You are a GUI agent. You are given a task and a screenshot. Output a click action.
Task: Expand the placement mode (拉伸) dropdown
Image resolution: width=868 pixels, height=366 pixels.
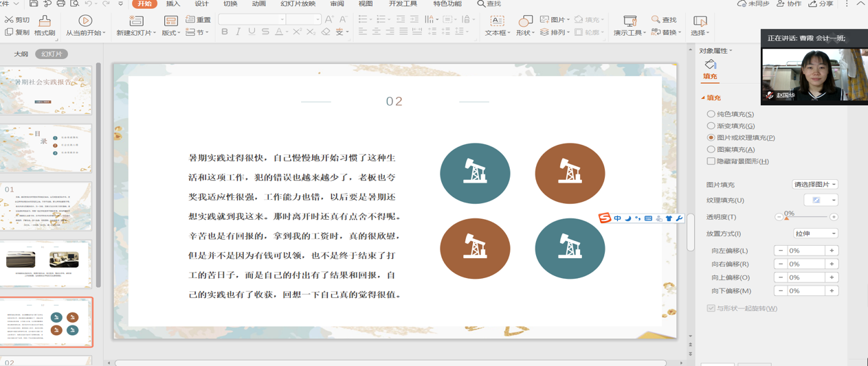pos(815,234)
